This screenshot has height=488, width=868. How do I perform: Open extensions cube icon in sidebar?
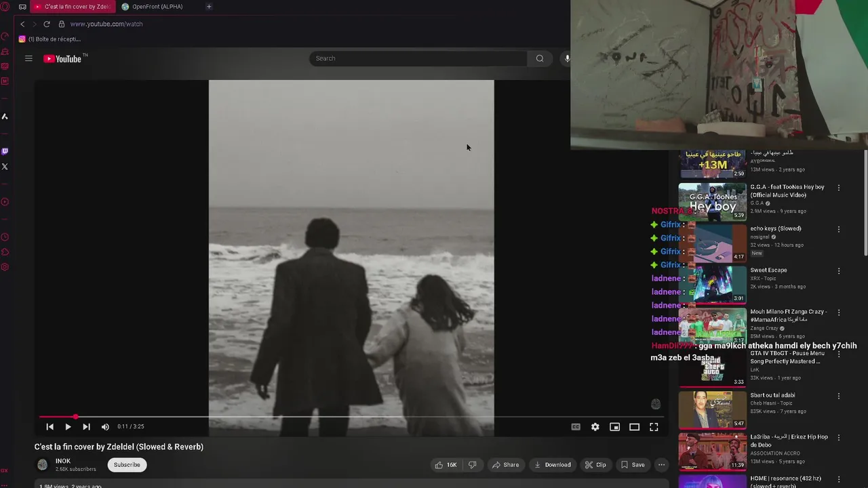5,252
